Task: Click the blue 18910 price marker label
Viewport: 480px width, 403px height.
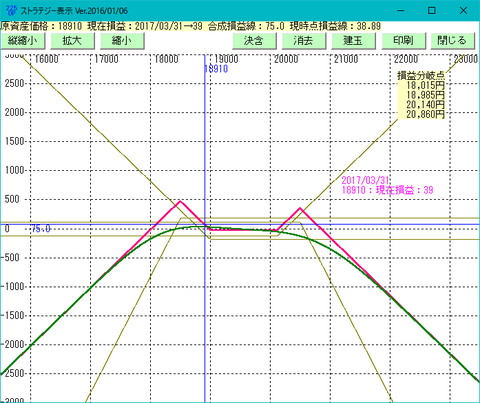Action: tap(217, 69)
